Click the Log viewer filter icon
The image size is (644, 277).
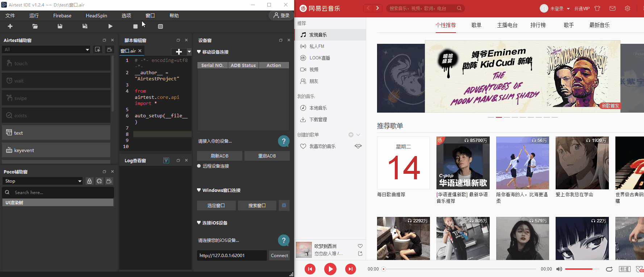(166, 160)
